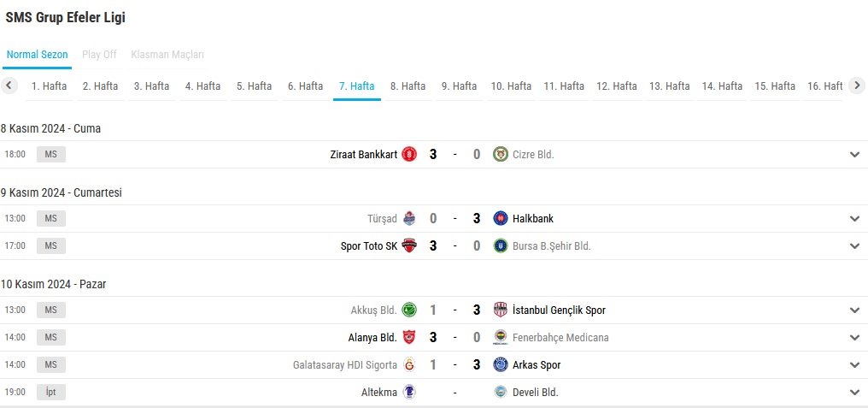Open the Klasman Maçları tab
The height and width of the screenshot is (408, 868).
[x=167, y=55]
